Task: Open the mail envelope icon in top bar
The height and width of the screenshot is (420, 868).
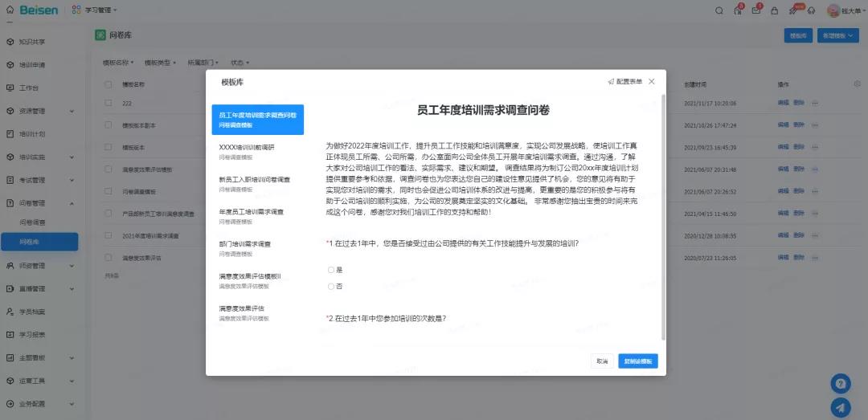Action: 756,10
